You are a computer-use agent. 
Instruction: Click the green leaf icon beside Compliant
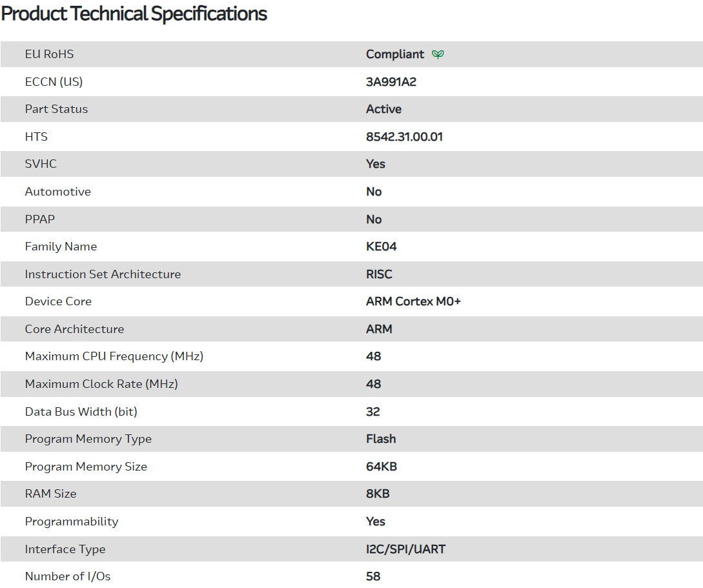[438, 54]
